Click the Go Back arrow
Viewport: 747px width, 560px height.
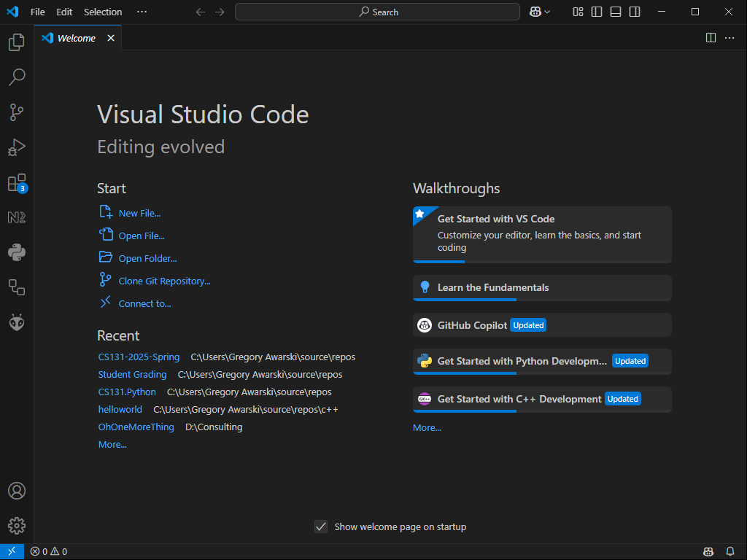pos(201,12)
